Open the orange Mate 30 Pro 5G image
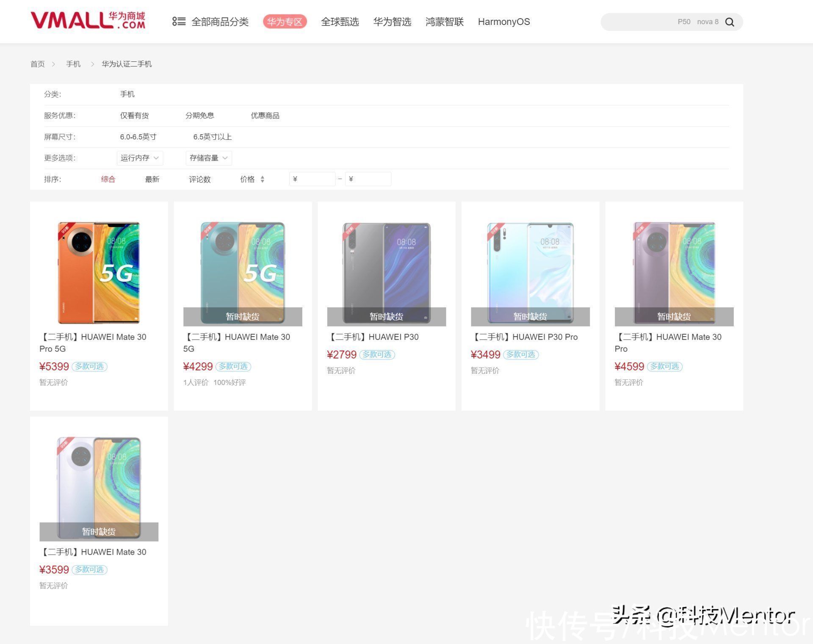 [x=99, y=273]
